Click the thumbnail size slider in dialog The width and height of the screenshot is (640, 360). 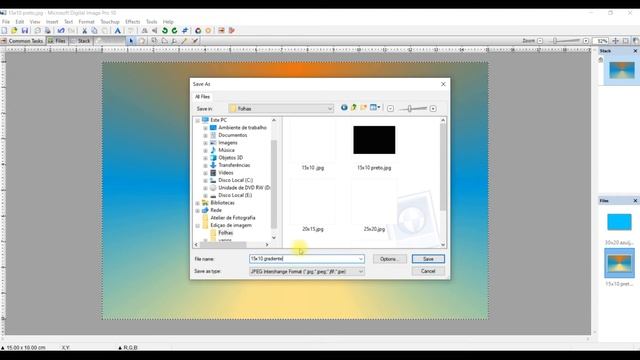click(x=411, y=109)
